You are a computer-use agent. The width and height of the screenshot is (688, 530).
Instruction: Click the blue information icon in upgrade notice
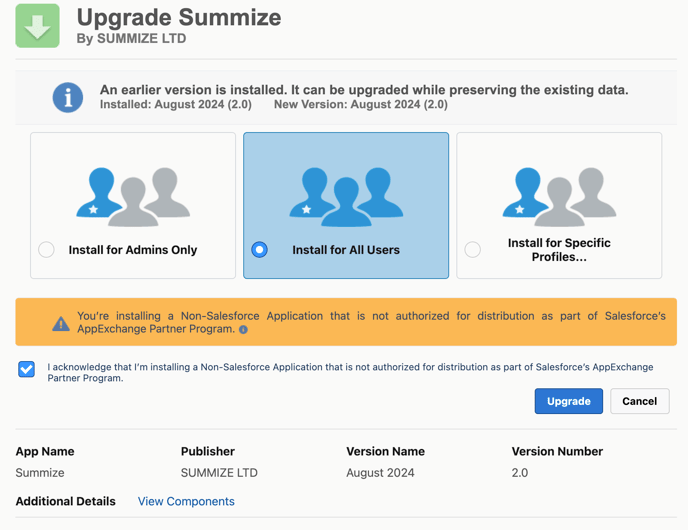point(68,97)
